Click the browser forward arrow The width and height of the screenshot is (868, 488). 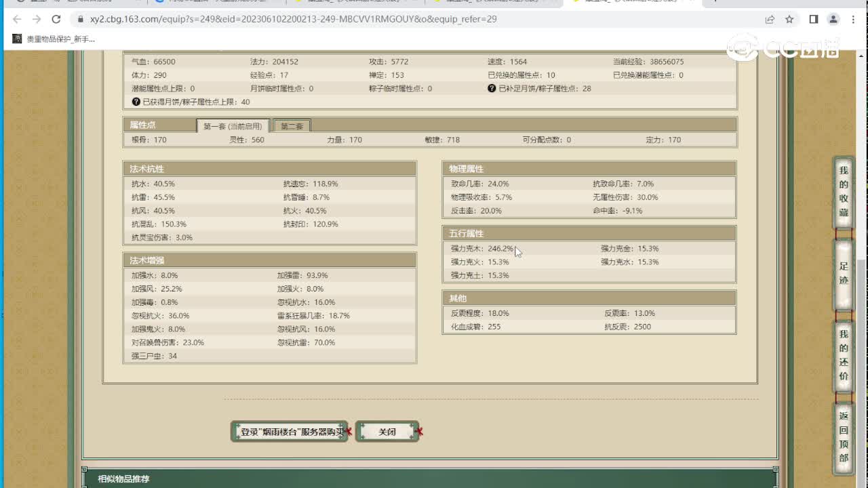(37, 20)
